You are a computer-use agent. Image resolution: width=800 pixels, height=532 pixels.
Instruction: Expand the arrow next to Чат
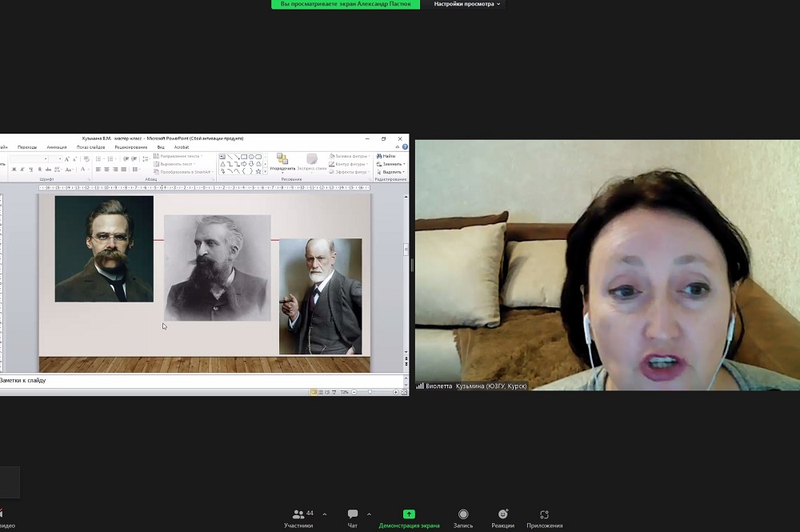(369, 514)
